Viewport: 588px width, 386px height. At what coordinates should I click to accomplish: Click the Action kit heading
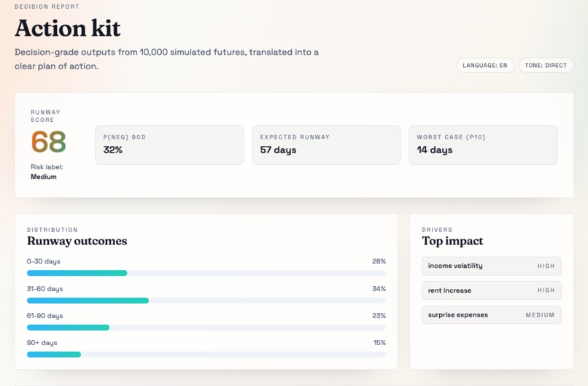(68, 28)
